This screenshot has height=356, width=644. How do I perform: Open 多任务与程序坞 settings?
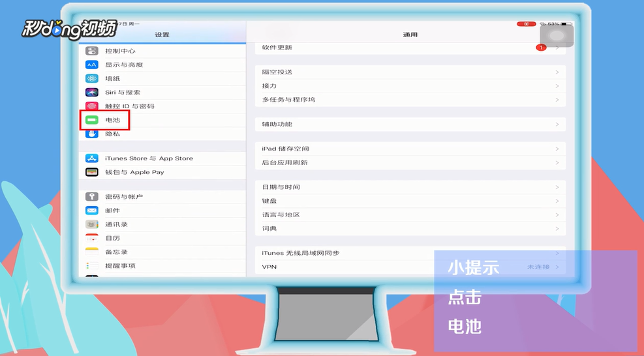410,100
